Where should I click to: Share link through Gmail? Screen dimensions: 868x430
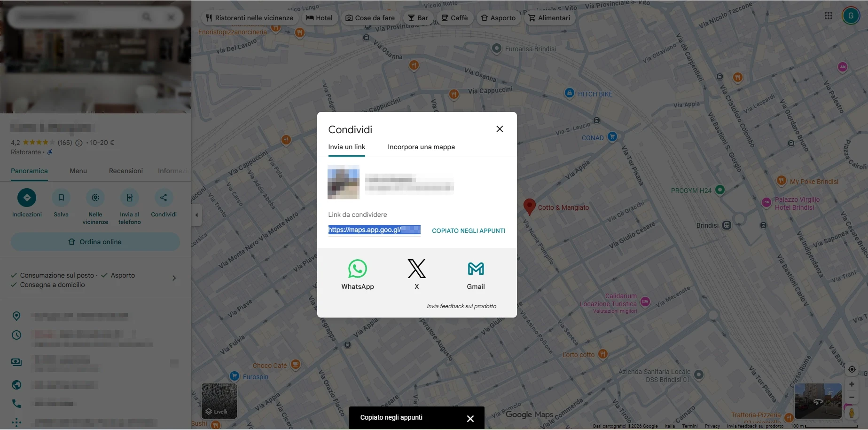[x=476, y=269]
